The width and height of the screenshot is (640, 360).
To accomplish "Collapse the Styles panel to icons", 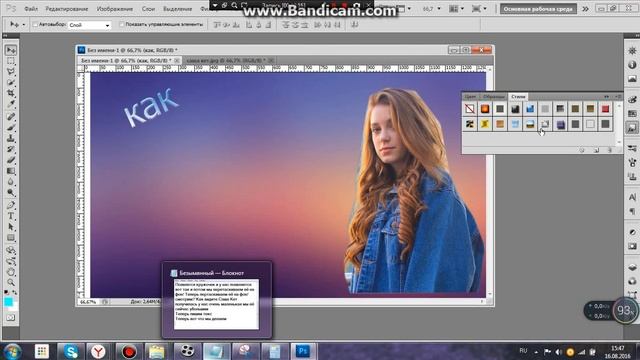I will click(607, 96).
